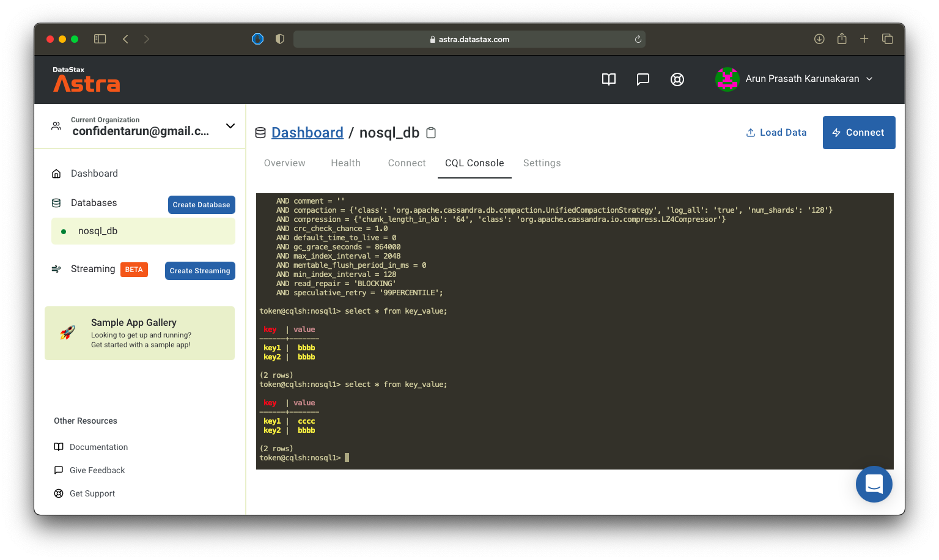Open the Safari tab overview chevron control
The image size is (939, 560).
tap(887, 39)
